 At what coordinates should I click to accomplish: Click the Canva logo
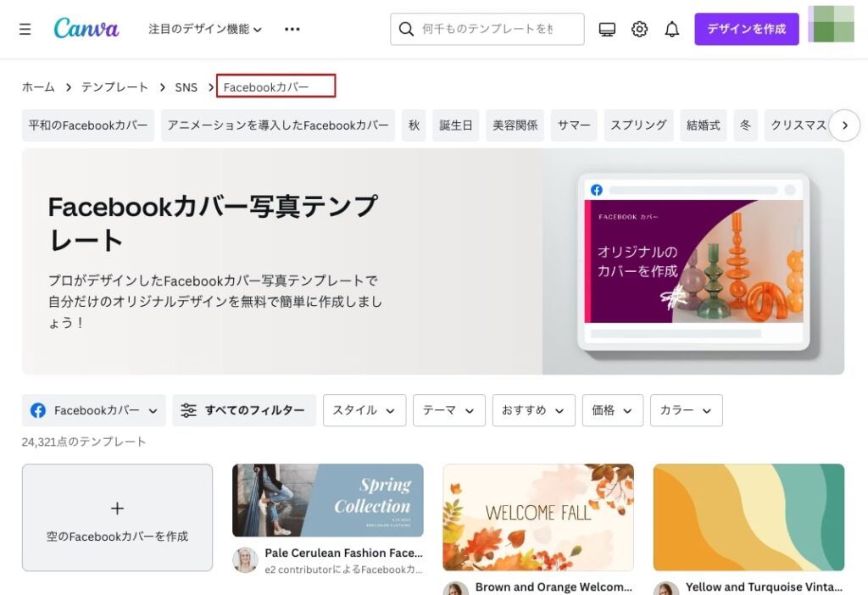point(86,29)
